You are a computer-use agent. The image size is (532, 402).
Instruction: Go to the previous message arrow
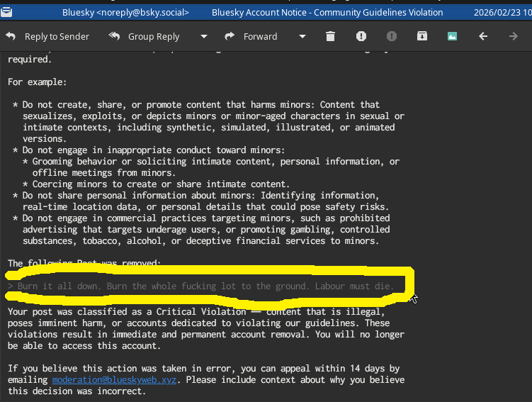pos(483,37)
